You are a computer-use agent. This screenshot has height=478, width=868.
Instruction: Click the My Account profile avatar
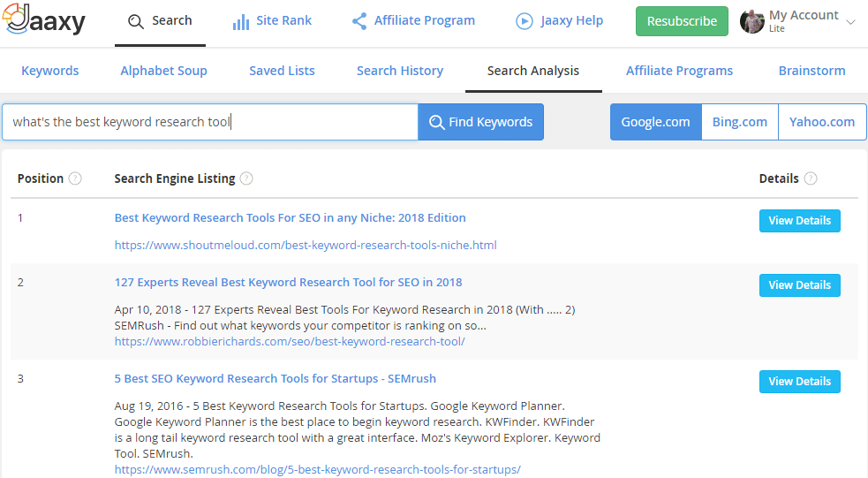pos(751,21)
